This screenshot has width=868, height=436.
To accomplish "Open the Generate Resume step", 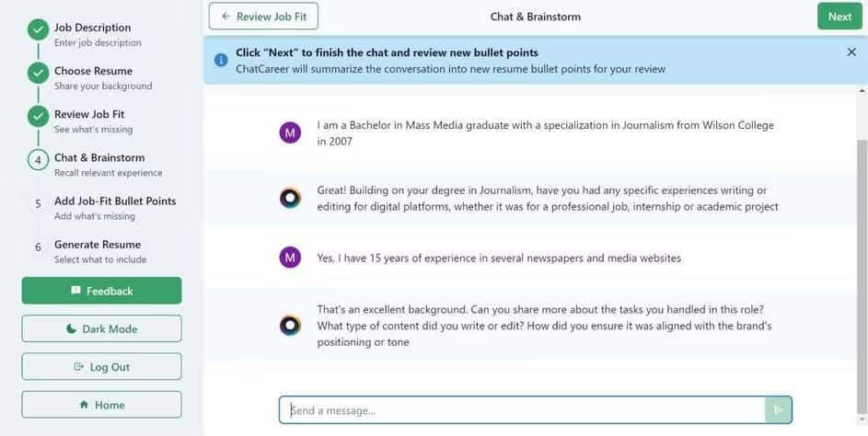I will pyautogui.click(x=98, y=245).
